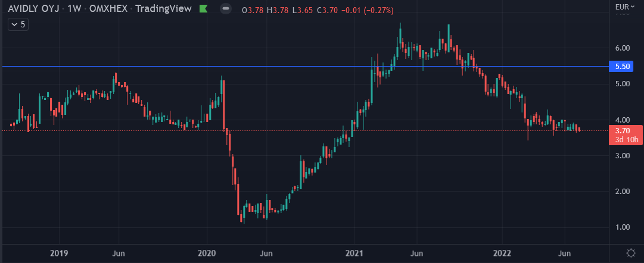Click the OHLC values in the header
The height and width of the screenshot is (263, 644).
tap(312, 10)
